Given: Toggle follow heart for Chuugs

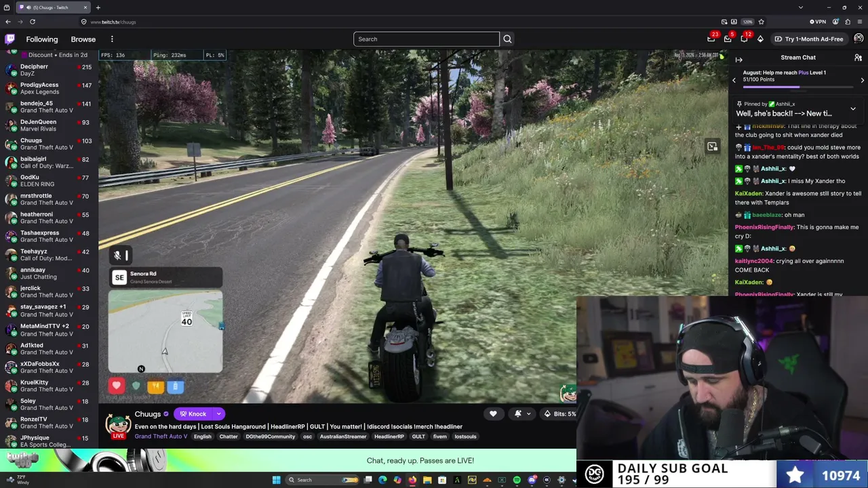Looking at the screenshot, I should [493, 414].
